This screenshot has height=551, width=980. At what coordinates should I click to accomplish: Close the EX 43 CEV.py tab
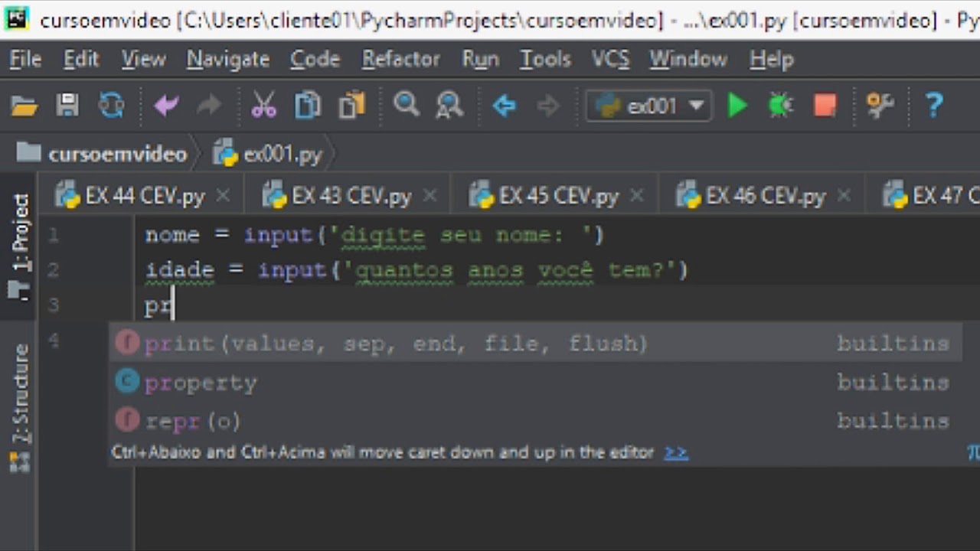click(430, 197)
